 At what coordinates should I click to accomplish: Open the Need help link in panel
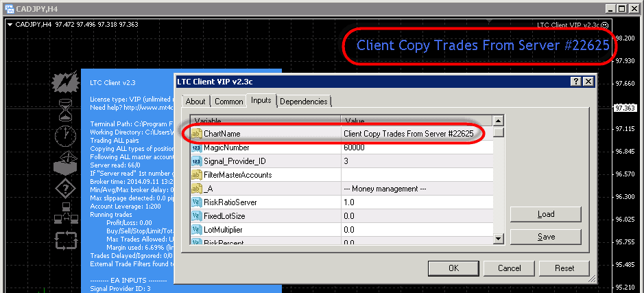click(132, 108)
